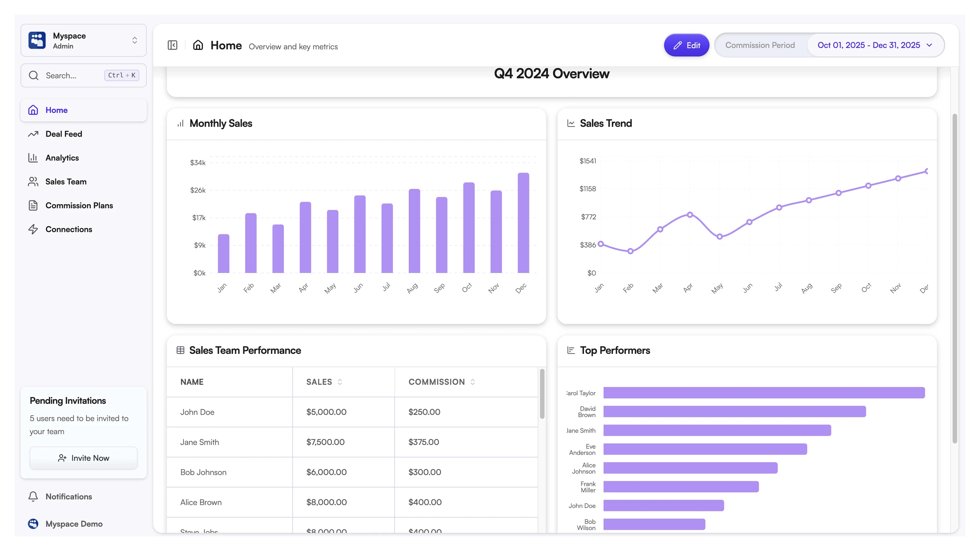This screenshot has height=551, width=980.
Task: Open the Deal Feed page
Action: pyautogui.click(x=63, y=134)
